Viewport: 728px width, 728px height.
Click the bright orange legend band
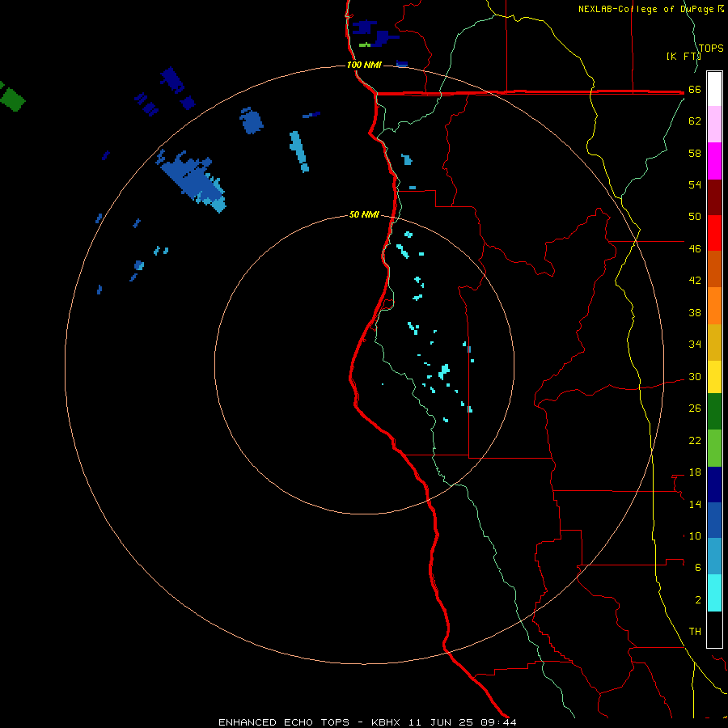coord(714,306)
